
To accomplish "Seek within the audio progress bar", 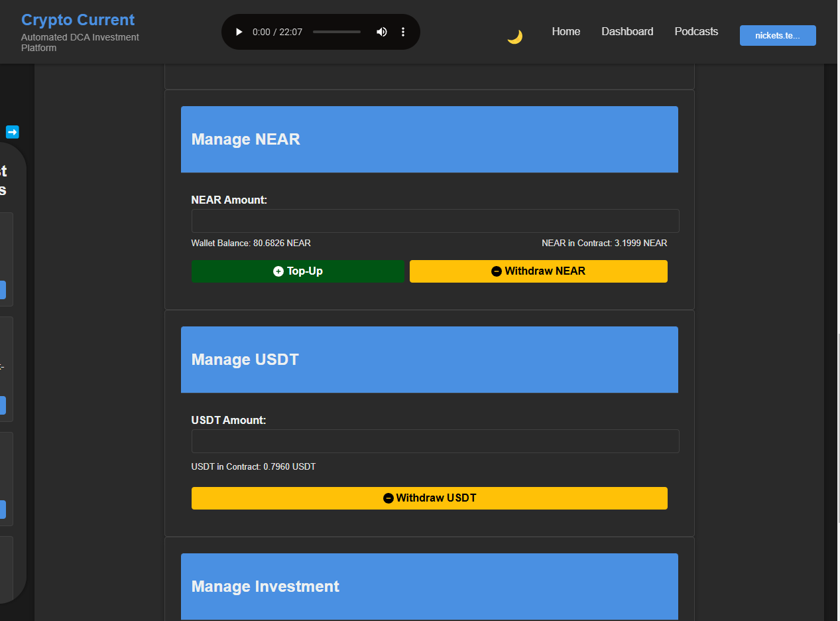I will pyautogui.click(x=337, y=32).
